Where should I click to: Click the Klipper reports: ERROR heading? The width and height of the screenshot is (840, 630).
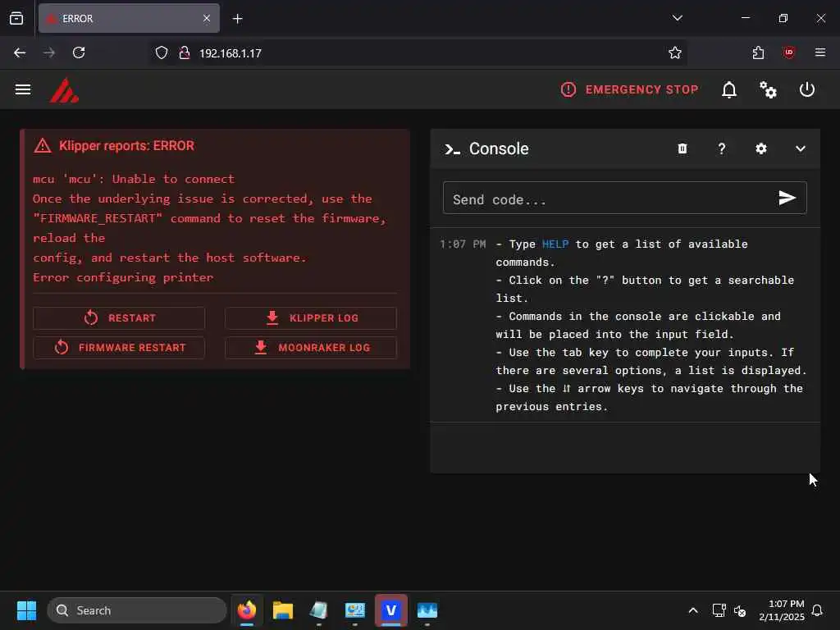pos(126,146)
